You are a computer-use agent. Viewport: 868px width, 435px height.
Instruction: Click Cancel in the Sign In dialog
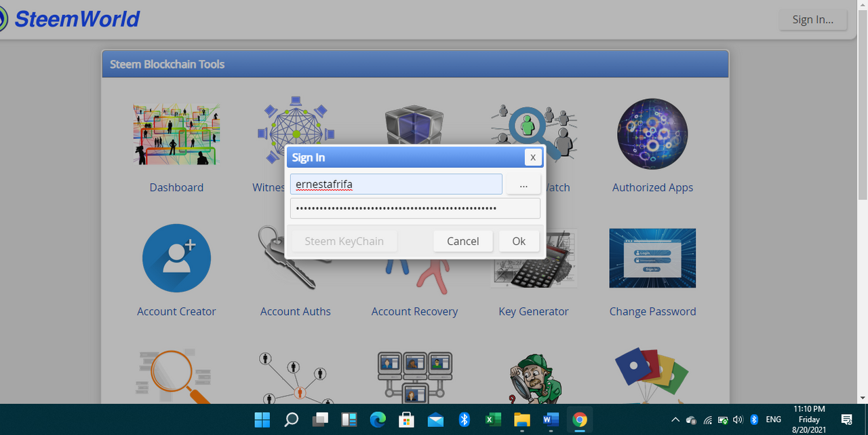coord(463,241)
